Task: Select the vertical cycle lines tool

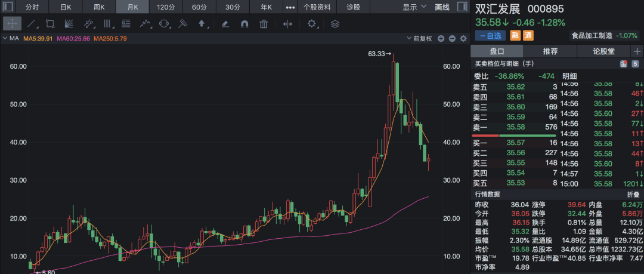Action: [x=107, y=24]
